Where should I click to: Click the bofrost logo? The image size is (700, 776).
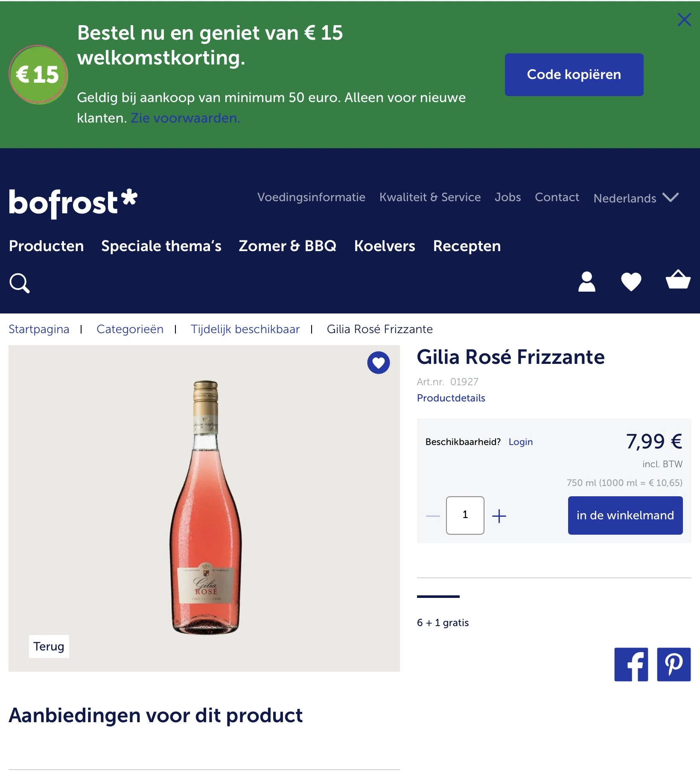pos(73,203)
